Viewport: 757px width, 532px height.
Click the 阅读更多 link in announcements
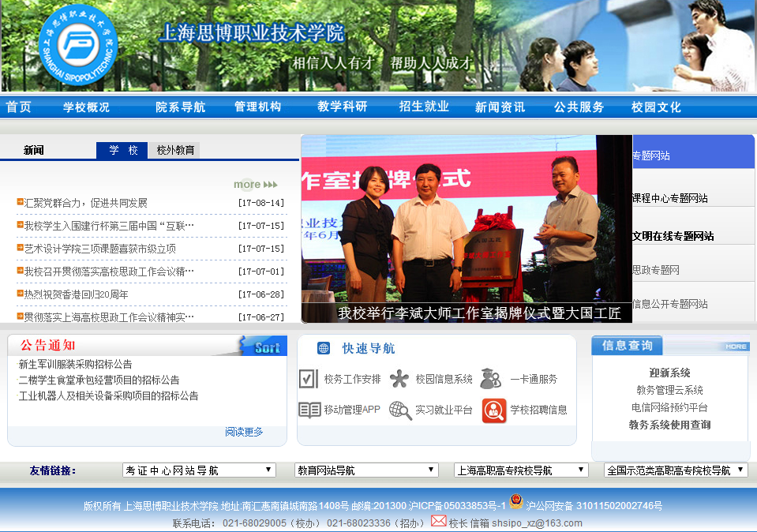[244, 432]
